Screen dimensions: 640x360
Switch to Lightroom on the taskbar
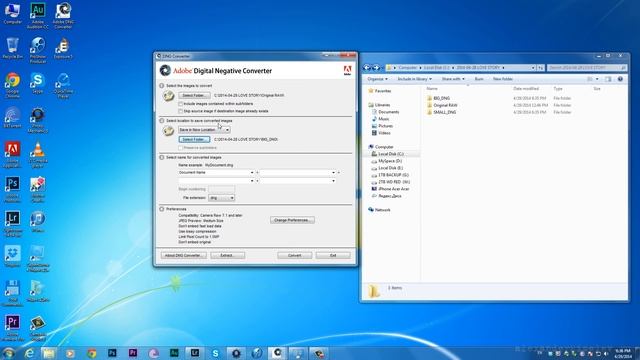(x=195, y=353)
